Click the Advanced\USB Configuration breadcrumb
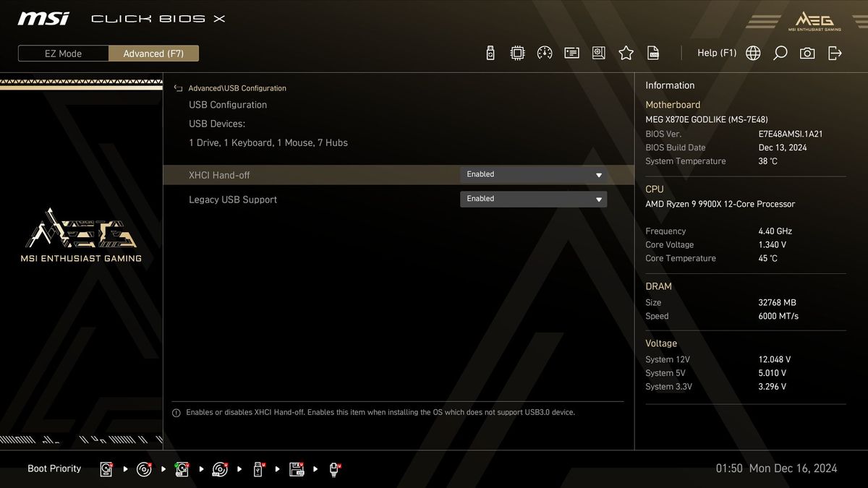Viewport: 868px width, 488px height. coord(237,88)
